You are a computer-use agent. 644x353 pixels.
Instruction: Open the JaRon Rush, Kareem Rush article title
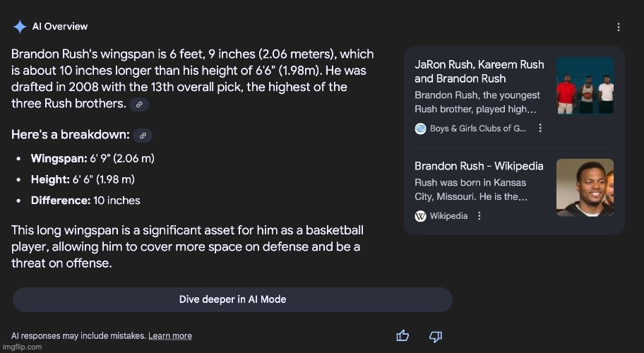479,71
